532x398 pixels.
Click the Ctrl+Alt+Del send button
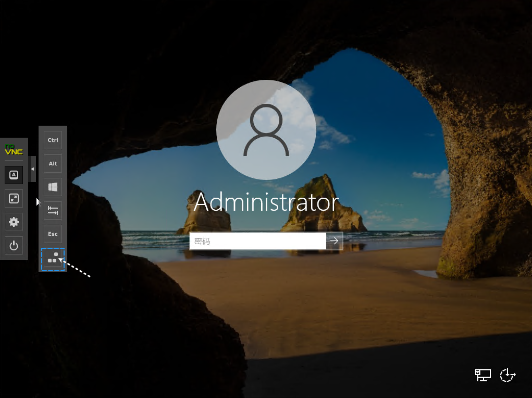tap(53, 259)
